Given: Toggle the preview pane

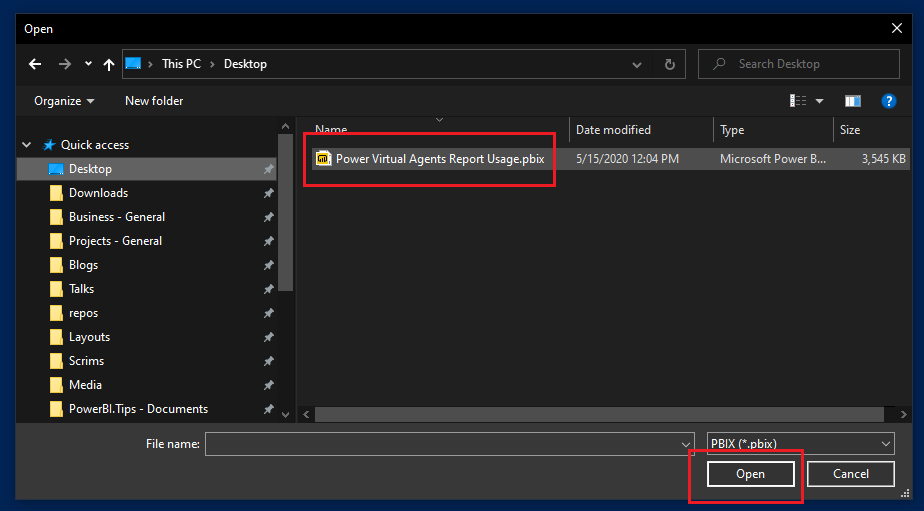Looking at the screenshot, I should click(x=852, y=101).
